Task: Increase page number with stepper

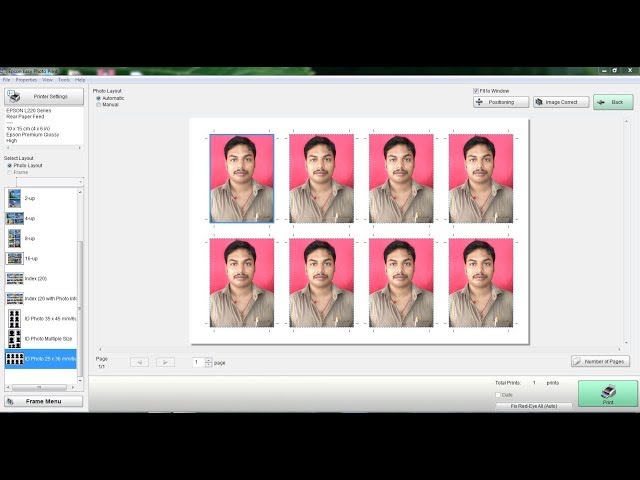Action: (209, 360)
